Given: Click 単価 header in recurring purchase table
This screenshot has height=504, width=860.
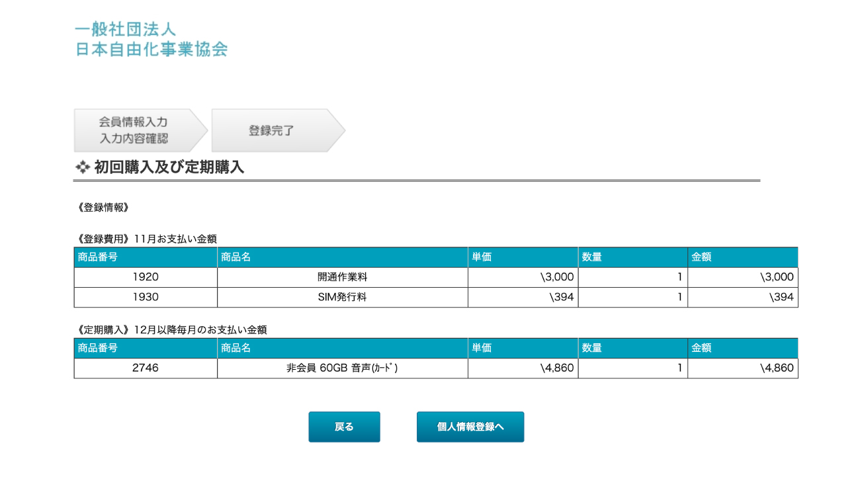Looking at the screenshot, I should pos(482,348).
